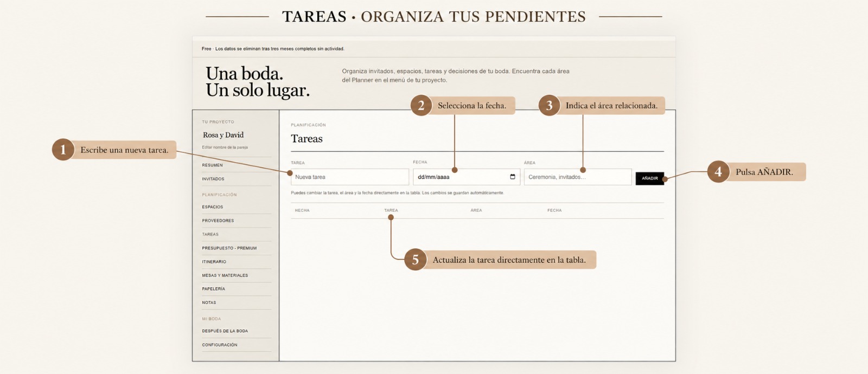Click the AÑADIR button

coord(650,178)
